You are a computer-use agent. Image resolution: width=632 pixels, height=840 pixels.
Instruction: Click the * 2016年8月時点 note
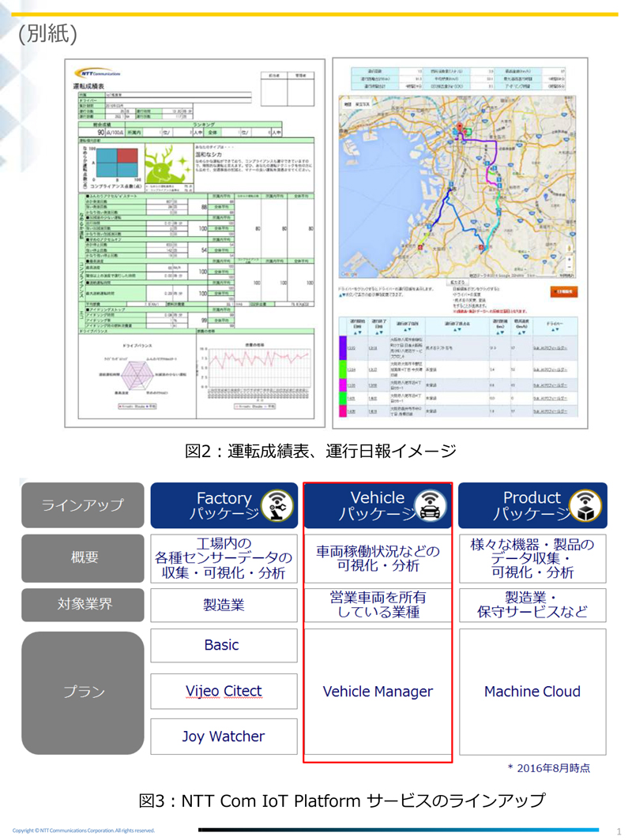pyautogui.click(x=548, y=768)
